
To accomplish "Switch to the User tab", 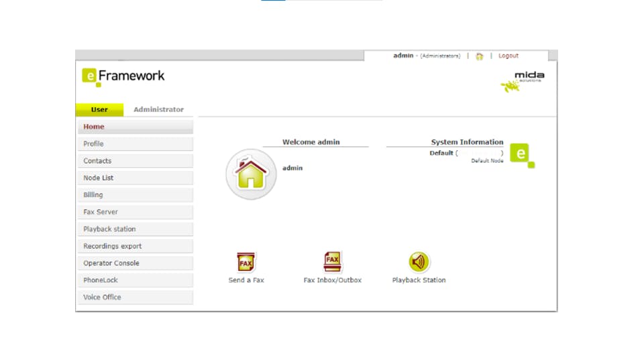I will point(99,109).
